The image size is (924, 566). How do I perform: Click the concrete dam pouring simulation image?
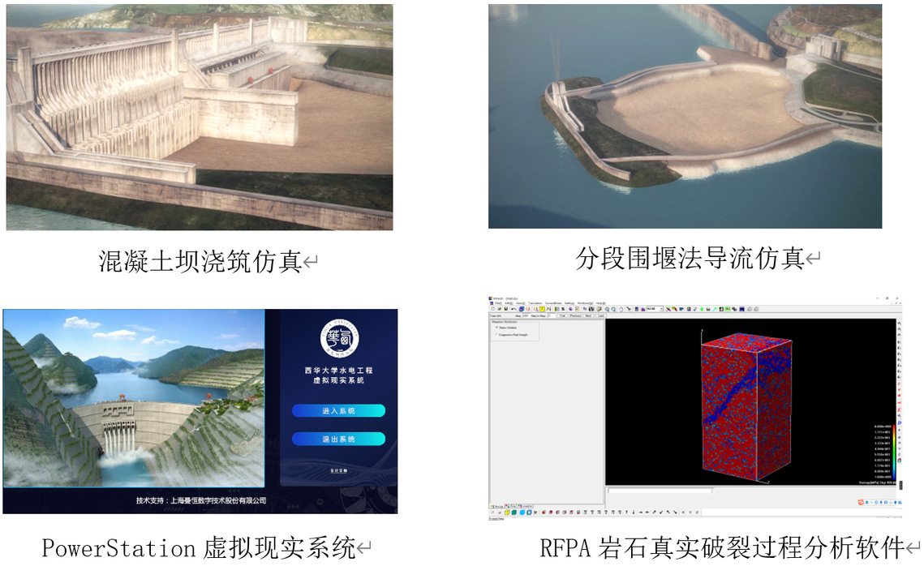pos(200,117)
